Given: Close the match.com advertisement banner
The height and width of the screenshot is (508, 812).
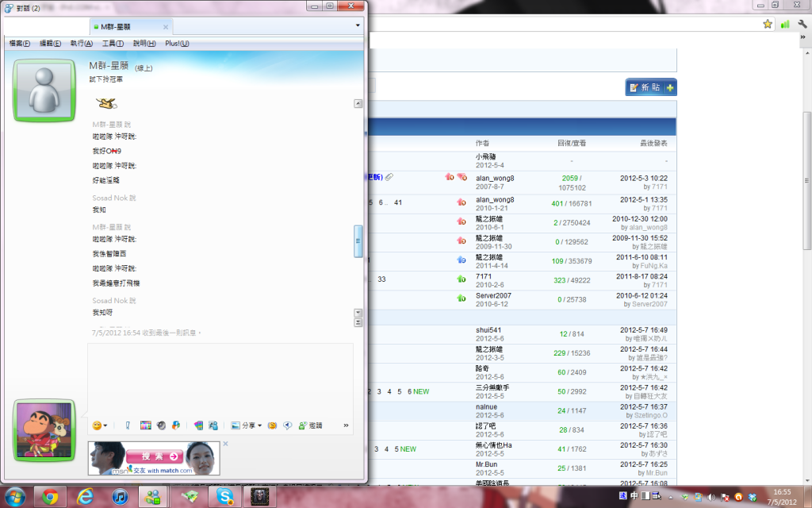Looking at the screenshot, I should pyautogui.click(x=225, y=444).
